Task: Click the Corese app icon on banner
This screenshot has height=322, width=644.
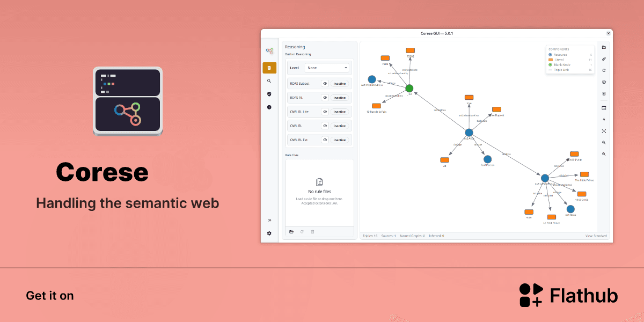Action: tap(128, 101)
